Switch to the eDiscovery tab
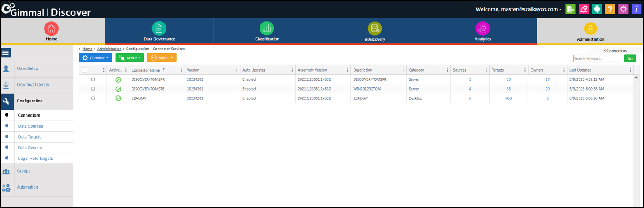This screenshot has height=208, width=644. [375, 31]
